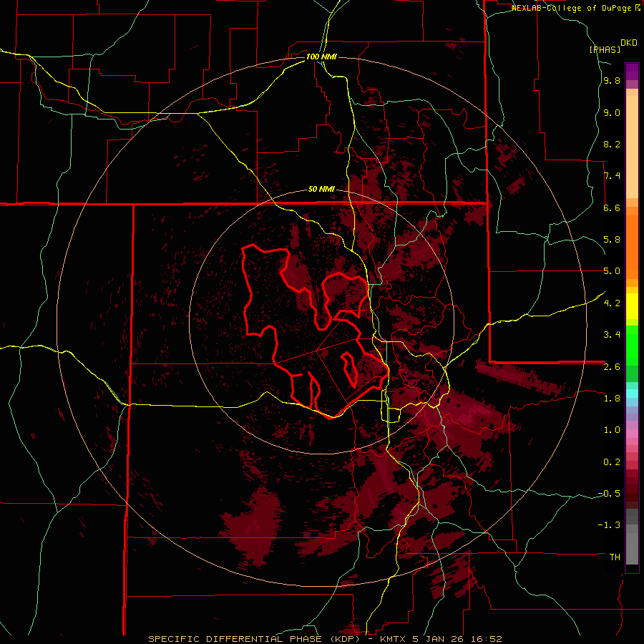The height and width of the screenshot is (644, 644).
Task: Click the -1.3 value on the scale
Action: 610,525
